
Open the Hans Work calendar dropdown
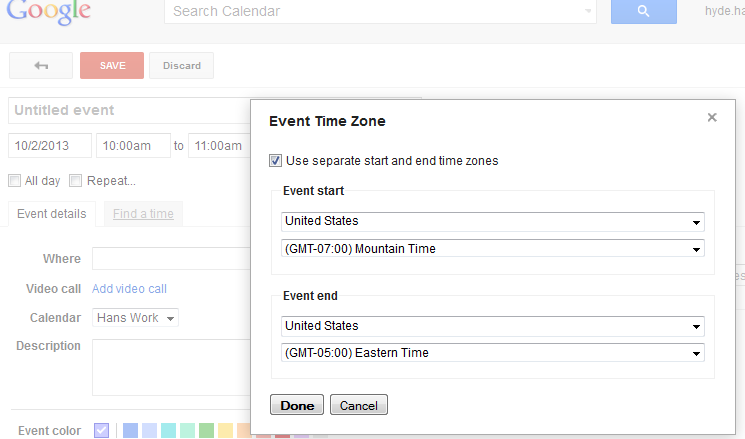point(135,318)
